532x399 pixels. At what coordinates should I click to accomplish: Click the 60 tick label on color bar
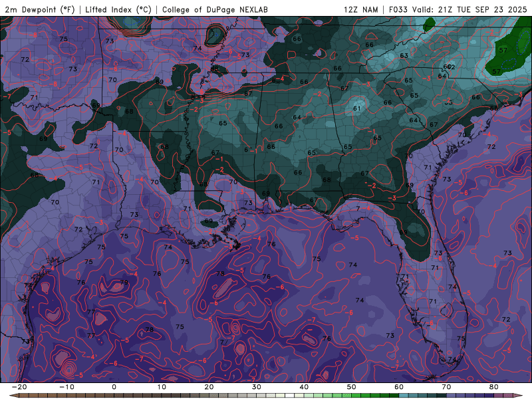coord(399,387)
